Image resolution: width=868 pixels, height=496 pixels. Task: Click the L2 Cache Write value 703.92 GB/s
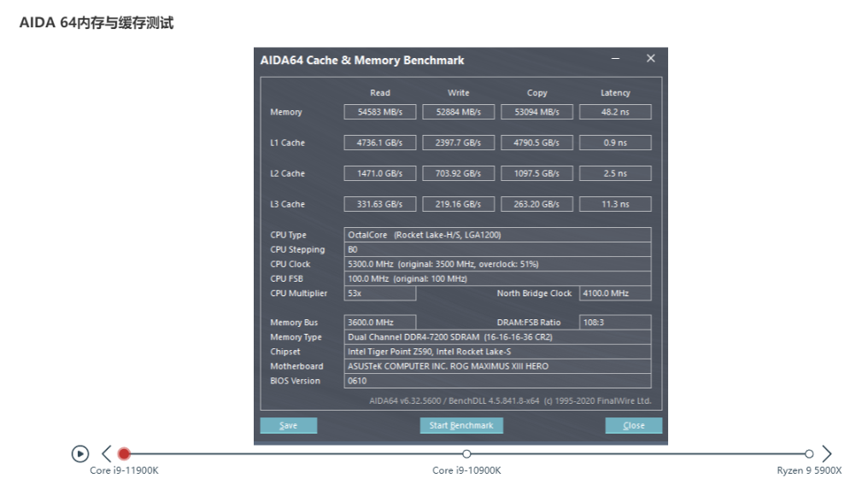459,173
